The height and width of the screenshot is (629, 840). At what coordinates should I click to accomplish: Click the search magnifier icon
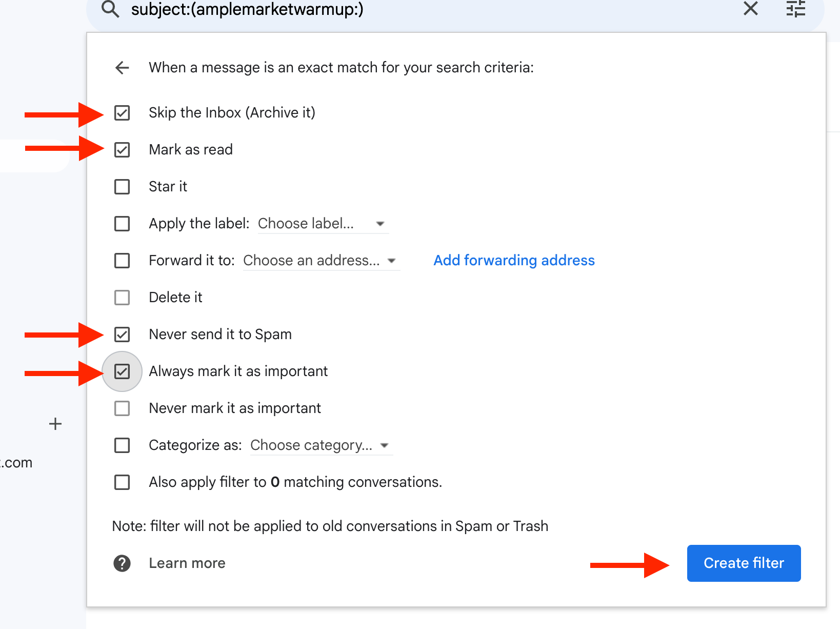coord(110,9)
